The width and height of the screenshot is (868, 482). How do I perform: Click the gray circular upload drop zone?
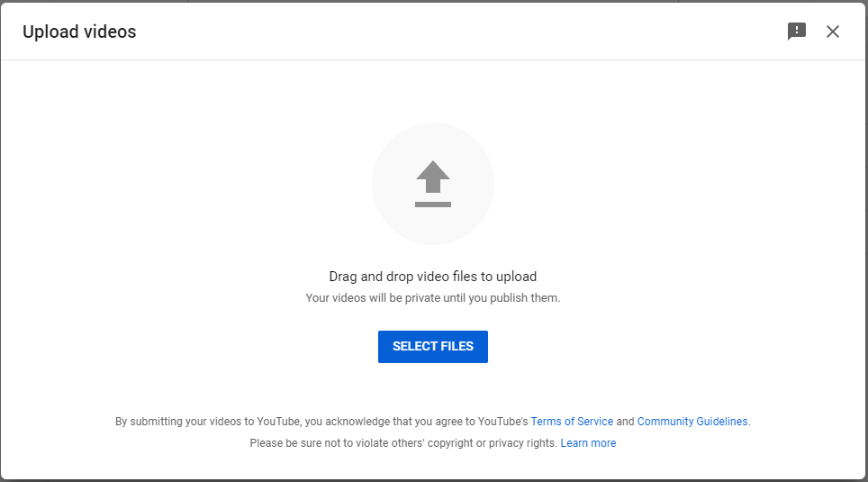pos(433,184)
